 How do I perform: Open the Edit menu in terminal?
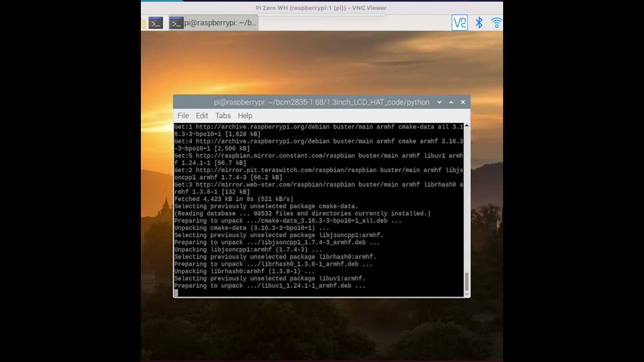click(x=202, y=116)
